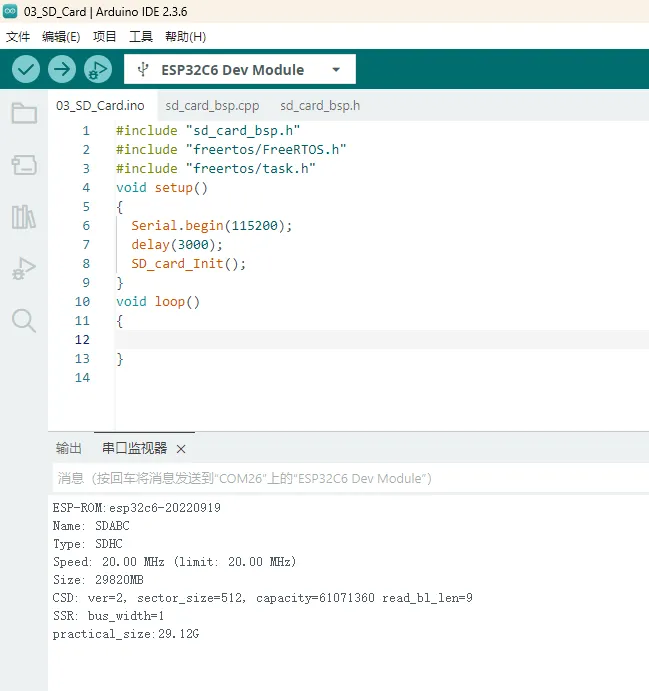Open the Boards Manager sidebar icon
649x691 pixels.
coord(24,165)
